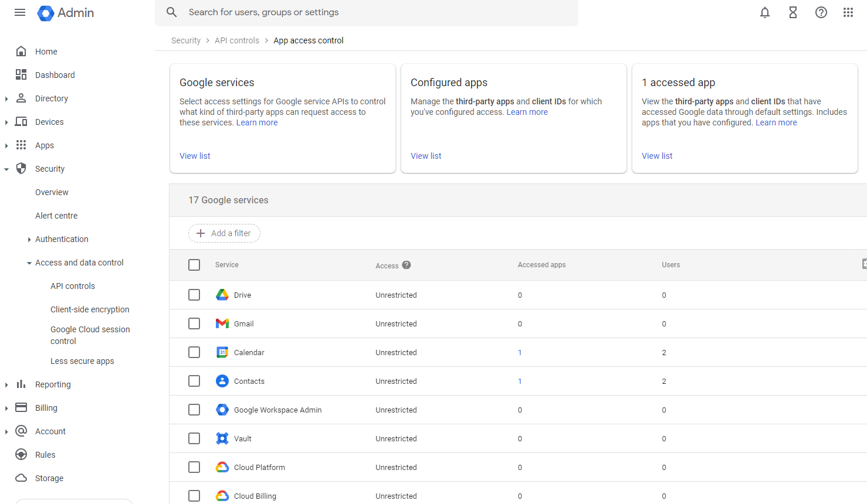Click the Access column help icon
The image size is (867, 504).
coord(407,265)
